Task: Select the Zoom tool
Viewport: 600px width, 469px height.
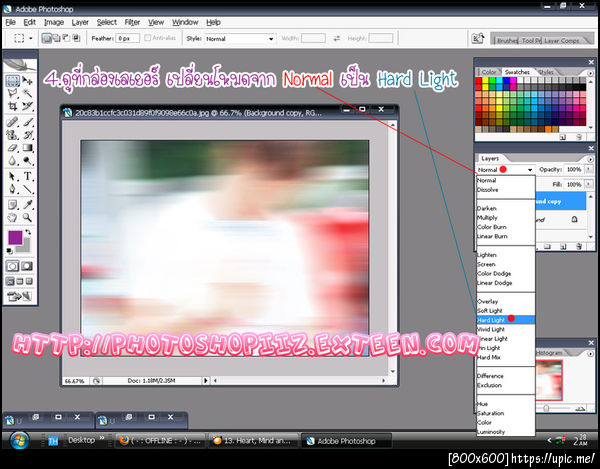Action: click(27, 218)
